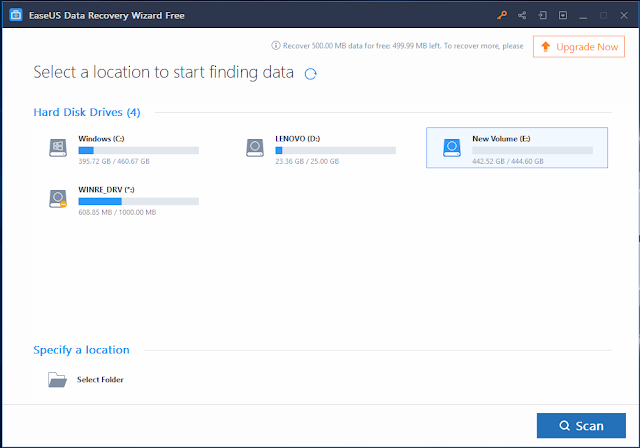
Task: Select the Windows (C:) drive icon
Action: 58,148
